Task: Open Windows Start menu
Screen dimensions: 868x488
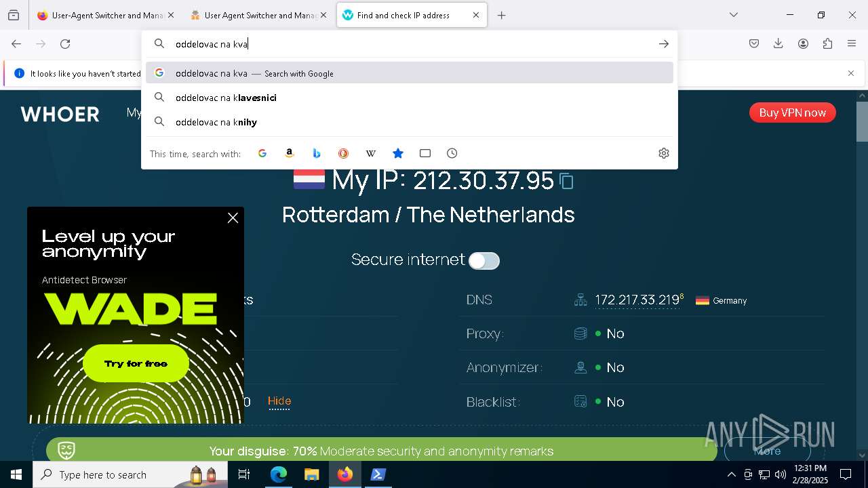Action: [16, 474]
